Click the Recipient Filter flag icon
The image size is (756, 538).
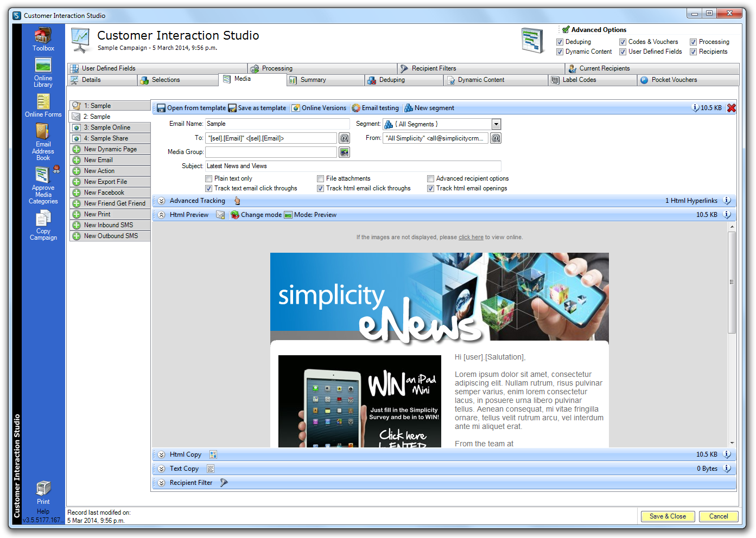click(224, 483)
